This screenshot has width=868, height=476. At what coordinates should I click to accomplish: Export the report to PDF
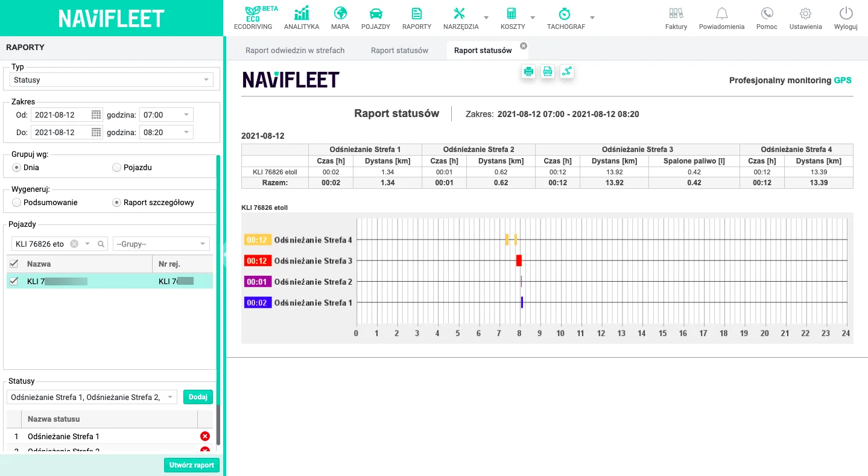pos(548,72)
